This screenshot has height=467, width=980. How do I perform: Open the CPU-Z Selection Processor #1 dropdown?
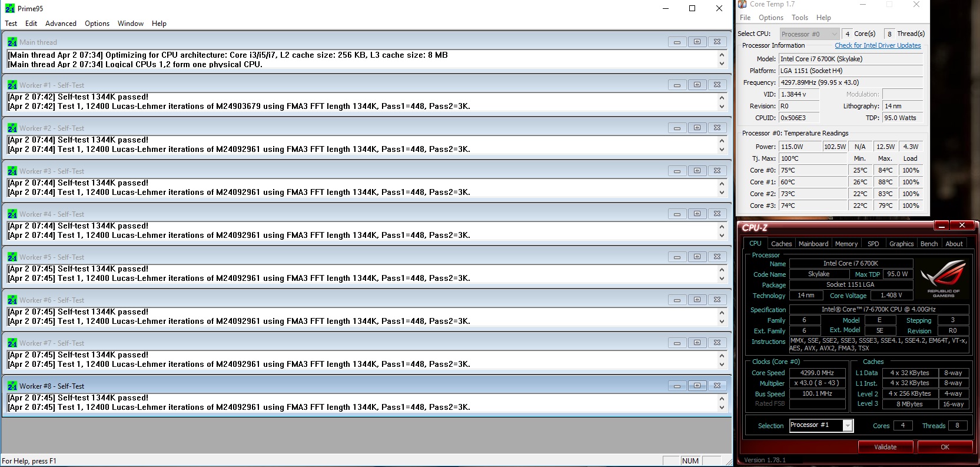[821, 425]
